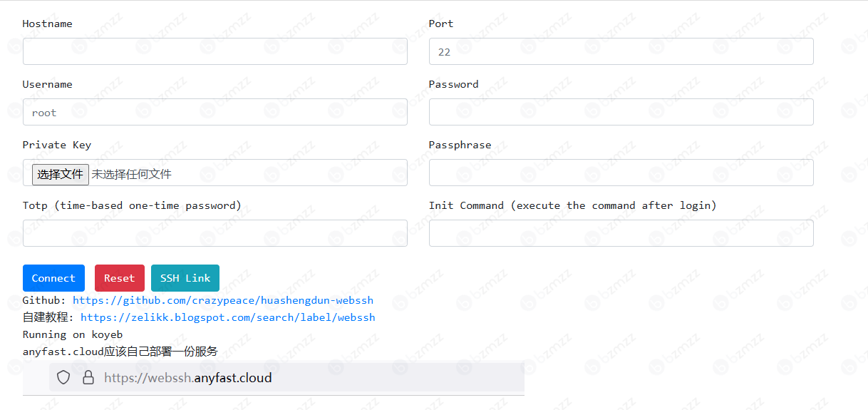
Task: Focus the Hostname input field
Action: pos(215,51)
